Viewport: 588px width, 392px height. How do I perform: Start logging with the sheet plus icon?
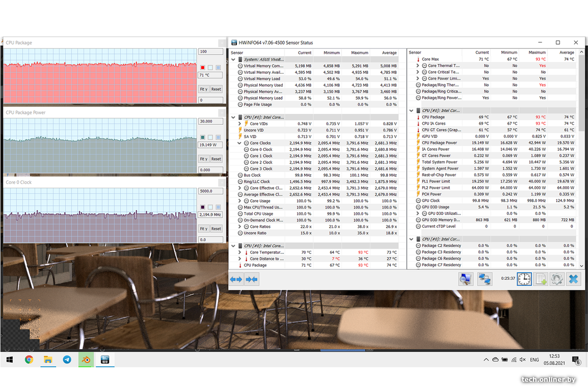click(541, 279)
